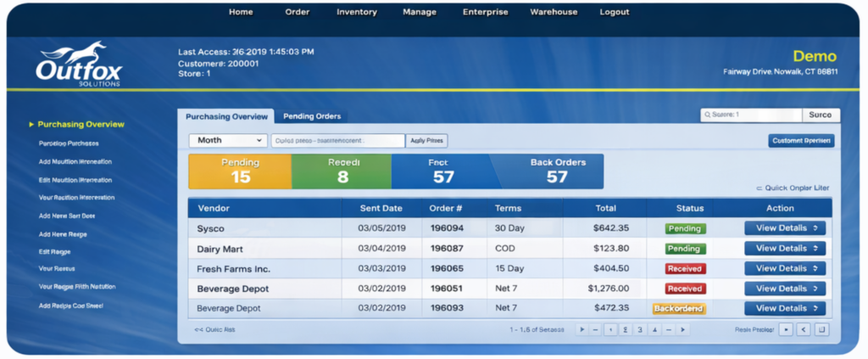This screenshot has width=868, height=359.
Task: Select the orange Pending 15 status tile
Action: (240, 171)
